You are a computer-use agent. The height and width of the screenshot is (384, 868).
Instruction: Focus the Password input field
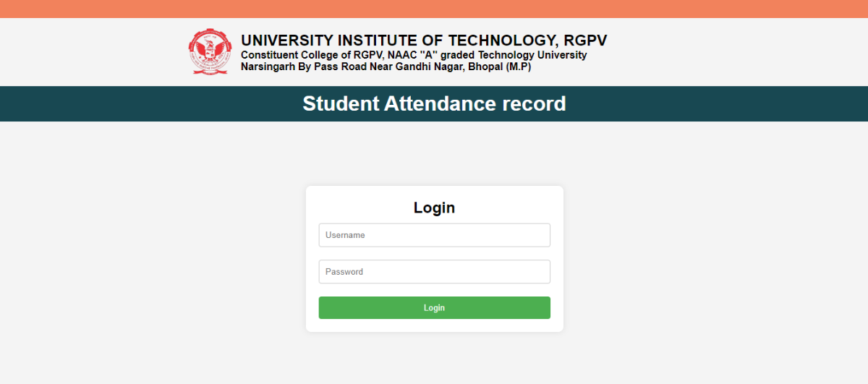[x=434, y=272]
